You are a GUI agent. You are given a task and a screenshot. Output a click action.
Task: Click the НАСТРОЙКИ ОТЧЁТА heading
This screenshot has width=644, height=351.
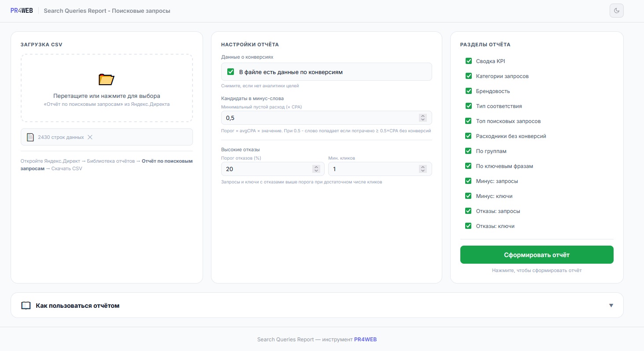coord(250,45)
